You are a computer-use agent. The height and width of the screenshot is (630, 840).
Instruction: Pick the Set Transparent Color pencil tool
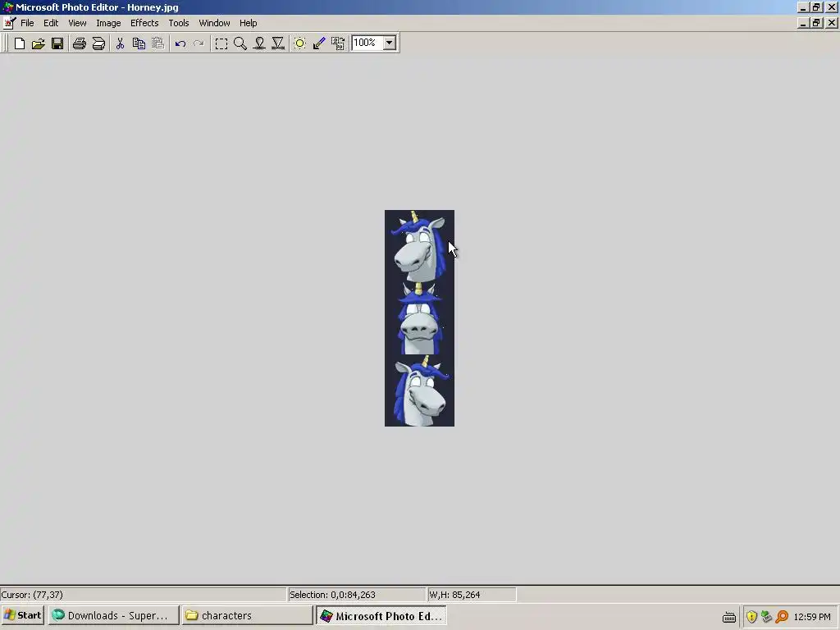(319, 43)
